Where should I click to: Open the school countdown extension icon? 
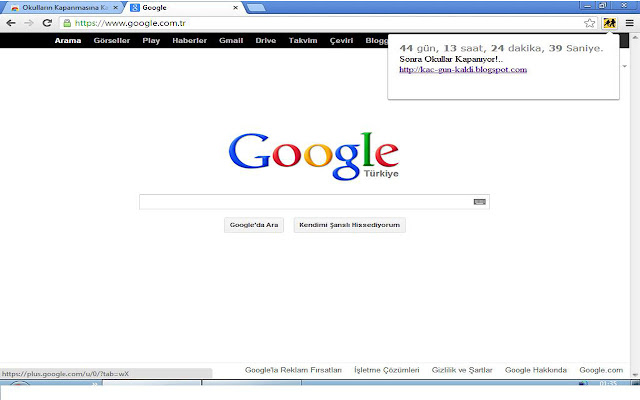(609, 23)
